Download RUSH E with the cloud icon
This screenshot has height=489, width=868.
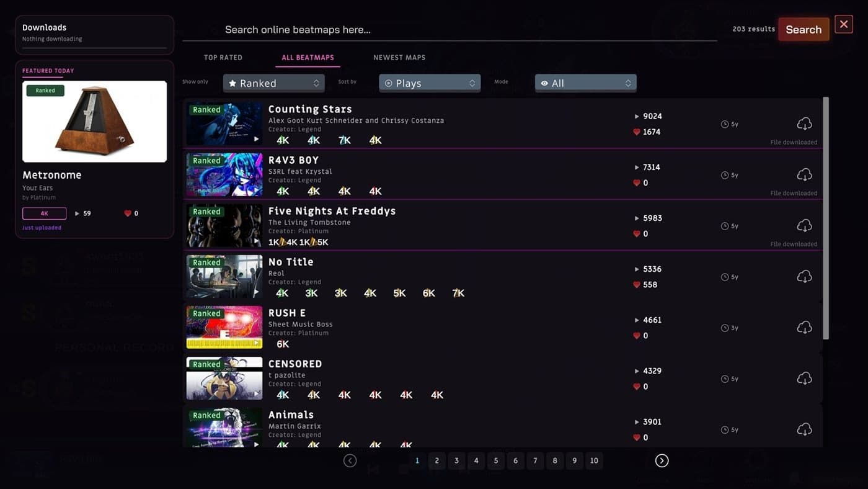(804, 327)
